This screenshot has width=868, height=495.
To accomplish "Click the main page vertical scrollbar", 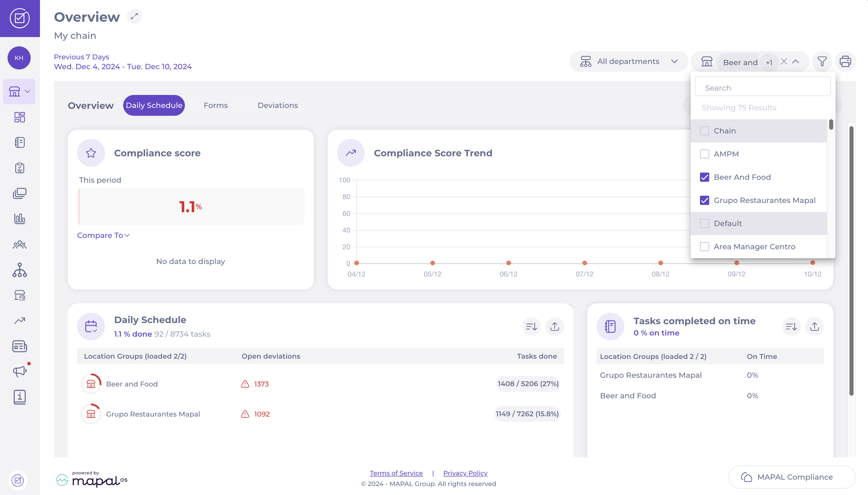I will (851, 261).
